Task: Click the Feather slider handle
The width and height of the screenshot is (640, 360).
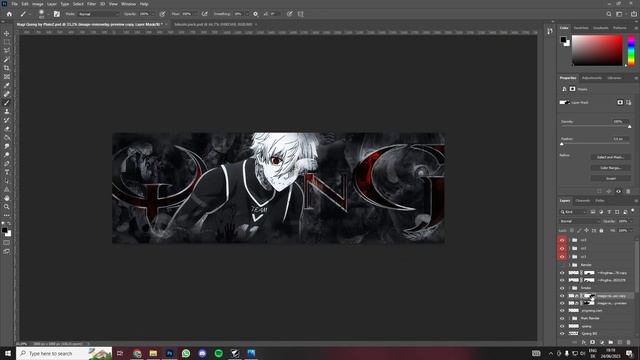Action: pyautogui.click(x=562, y=144)
